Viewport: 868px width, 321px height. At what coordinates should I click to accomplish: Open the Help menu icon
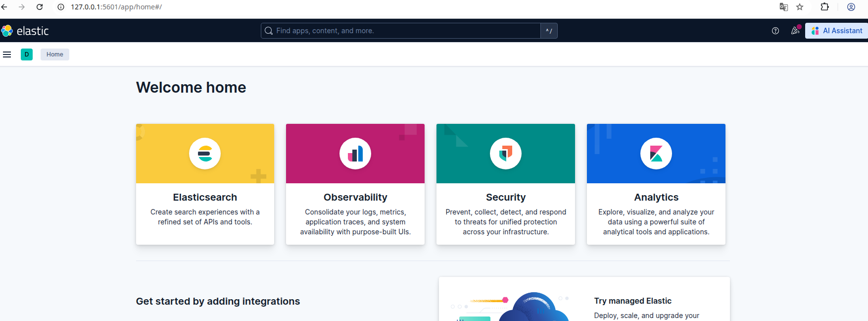[x=775, y=31]
